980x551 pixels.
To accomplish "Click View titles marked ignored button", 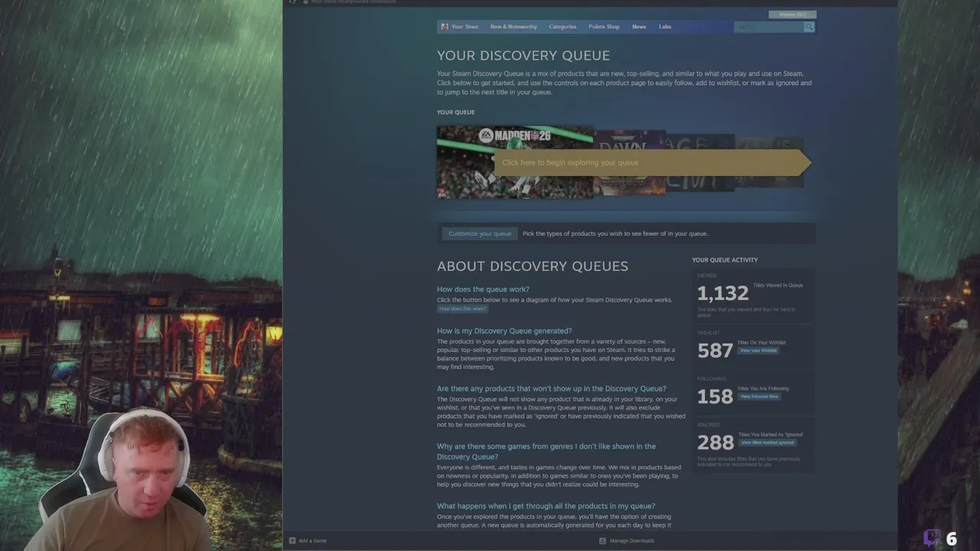I will (x=767, y=442).
